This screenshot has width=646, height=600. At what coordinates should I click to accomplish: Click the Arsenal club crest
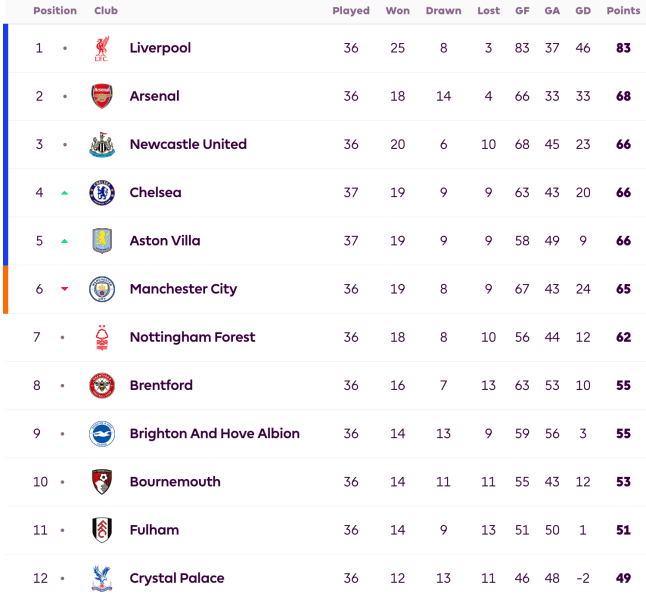pos(102,96)
